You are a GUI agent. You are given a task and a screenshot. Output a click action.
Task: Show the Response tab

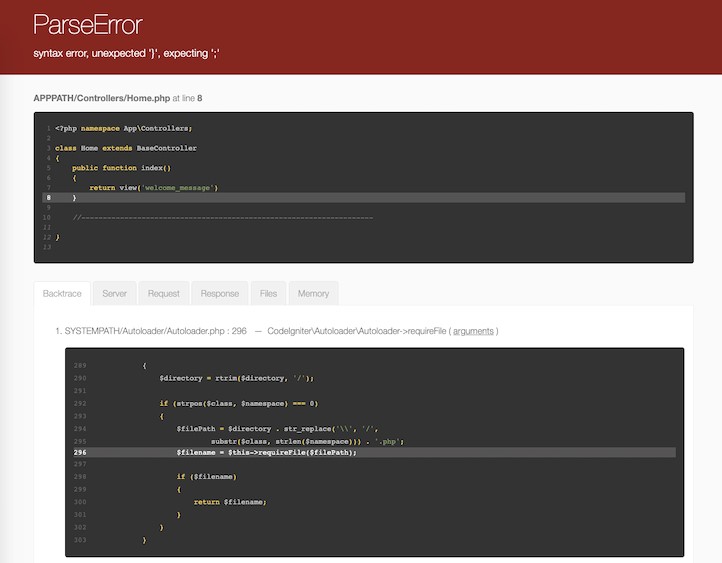pos(219,293)
